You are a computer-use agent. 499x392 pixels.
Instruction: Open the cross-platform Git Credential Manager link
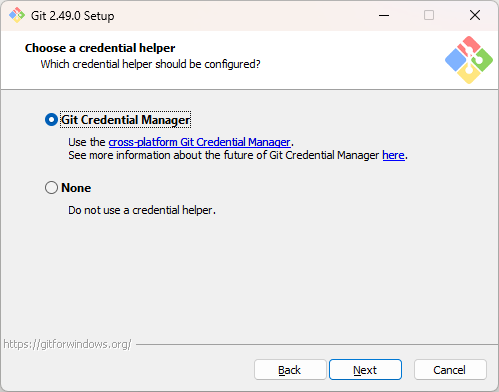[x=199, y=142]
